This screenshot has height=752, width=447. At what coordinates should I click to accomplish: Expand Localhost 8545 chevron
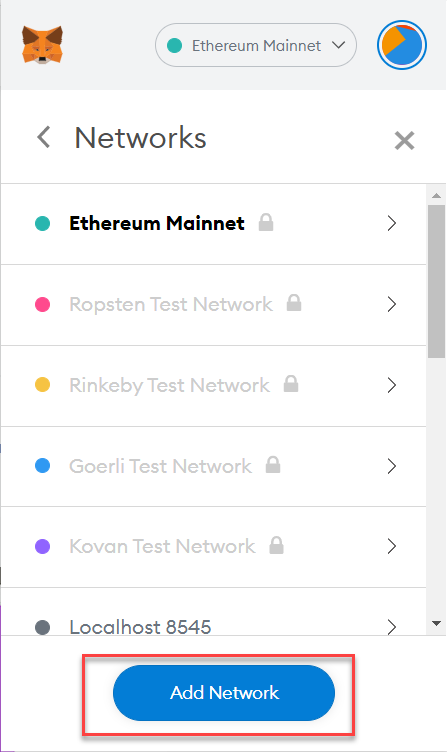[x=392, y=627]
